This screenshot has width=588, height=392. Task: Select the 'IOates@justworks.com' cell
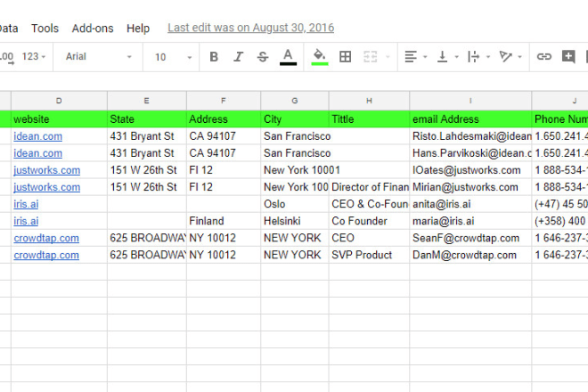(x=470, y=170)
